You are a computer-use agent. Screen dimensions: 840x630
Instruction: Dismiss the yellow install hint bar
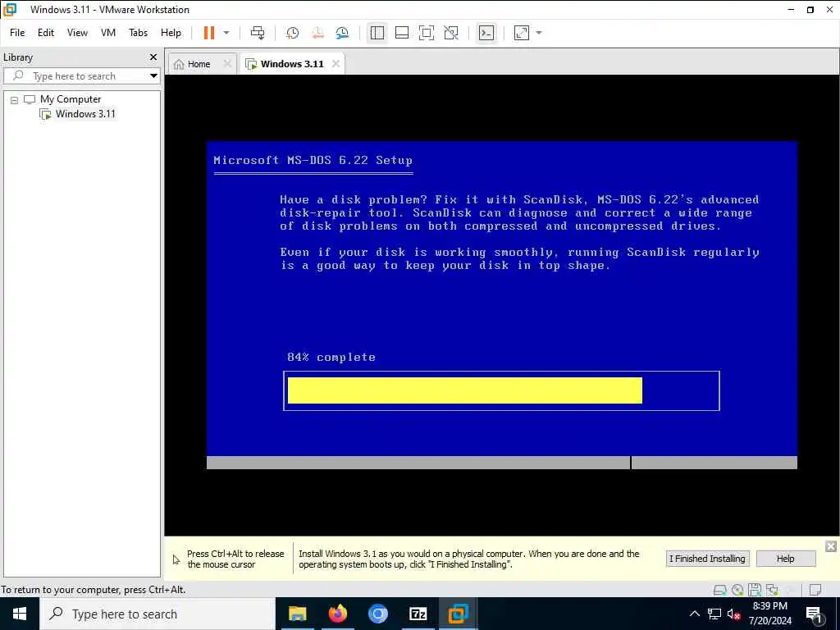pos(831,546)
